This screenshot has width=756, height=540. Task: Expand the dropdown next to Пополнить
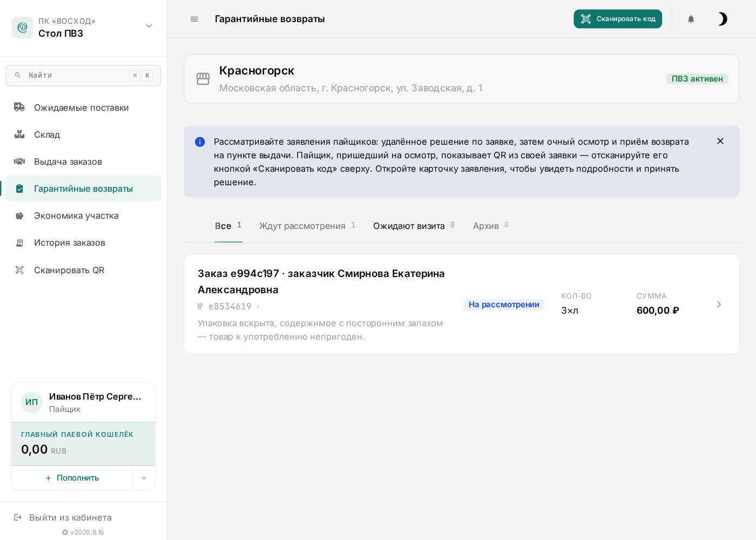[x=144, y=478]
